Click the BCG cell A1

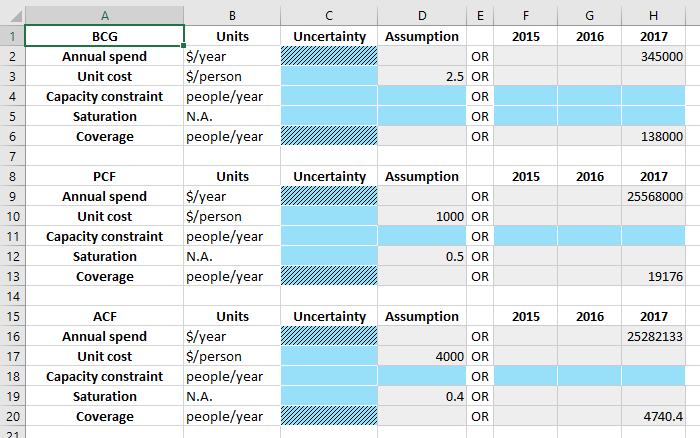[x=104, y=36]
